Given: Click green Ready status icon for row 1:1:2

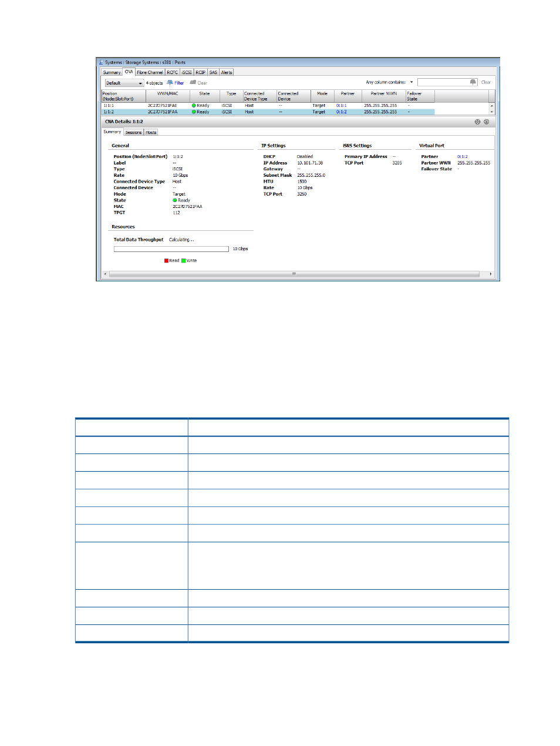Looking at the screenshot, I should click(194, 112).
